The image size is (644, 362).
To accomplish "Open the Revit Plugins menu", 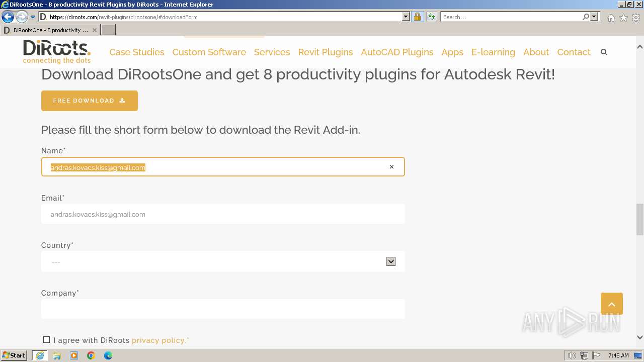I will [x=325, y=52].
